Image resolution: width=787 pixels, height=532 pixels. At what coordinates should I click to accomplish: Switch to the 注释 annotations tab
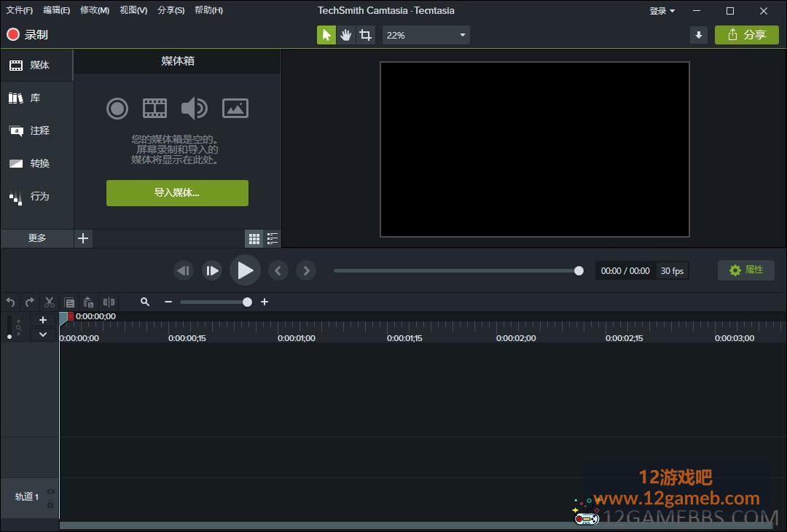pyautogui.click(x=36, y=130)
